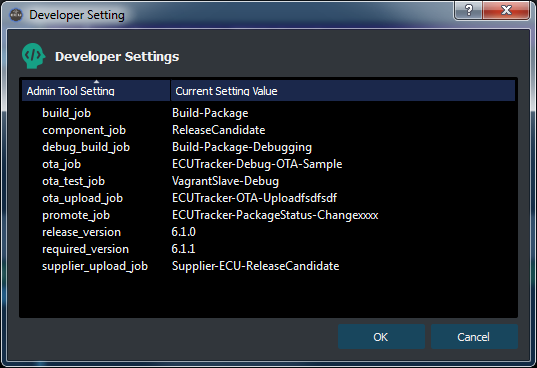Click the OK button

point(381,337)
